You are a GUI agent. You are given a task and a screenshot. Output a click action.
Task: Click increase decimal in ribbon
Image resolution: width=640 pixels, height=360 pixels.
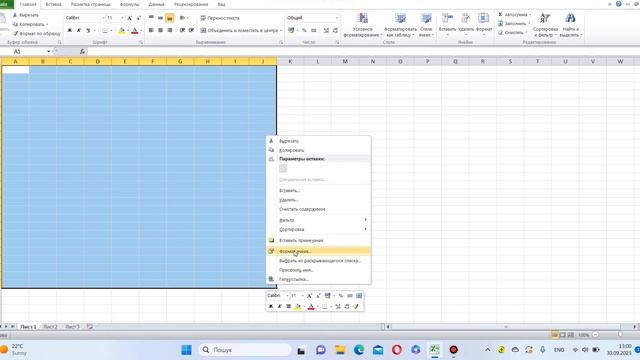326,30
